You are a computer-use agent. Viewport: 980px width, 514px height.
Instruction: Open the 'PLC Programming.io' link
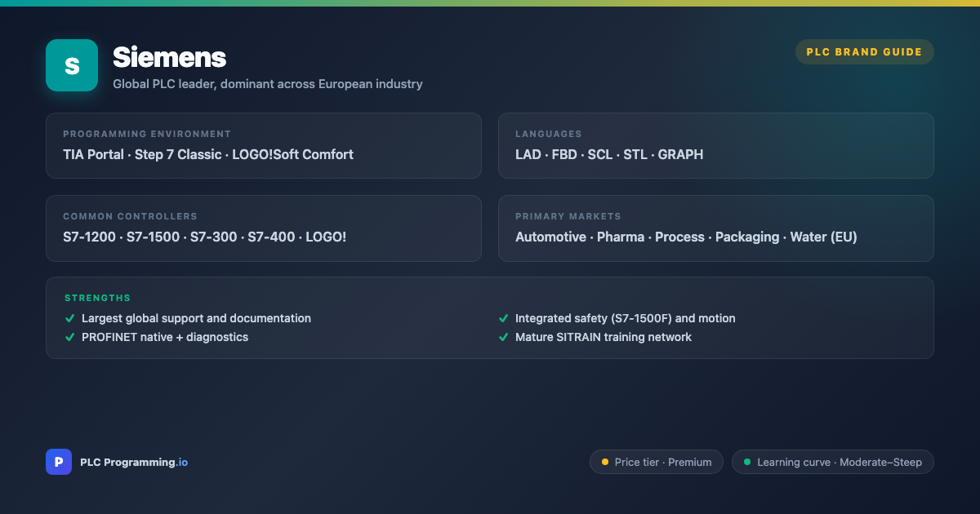[x=134, y=462]
